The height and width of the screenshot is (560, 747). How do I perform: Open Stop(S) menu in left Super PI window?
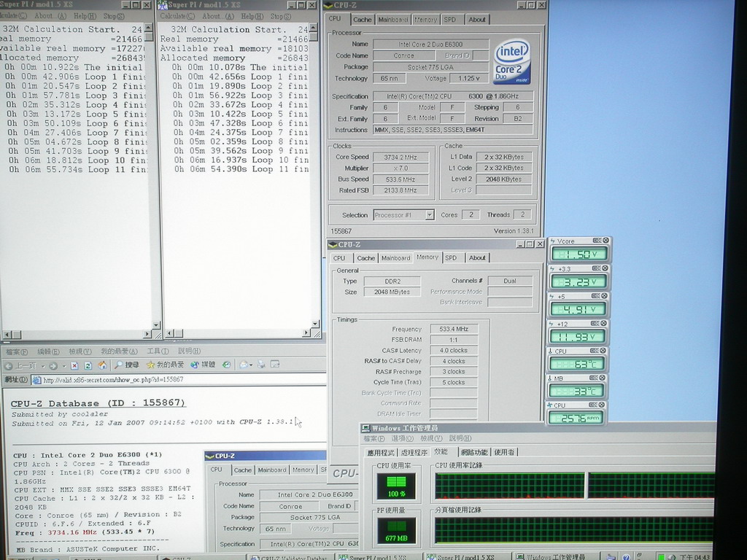point(114,16)
